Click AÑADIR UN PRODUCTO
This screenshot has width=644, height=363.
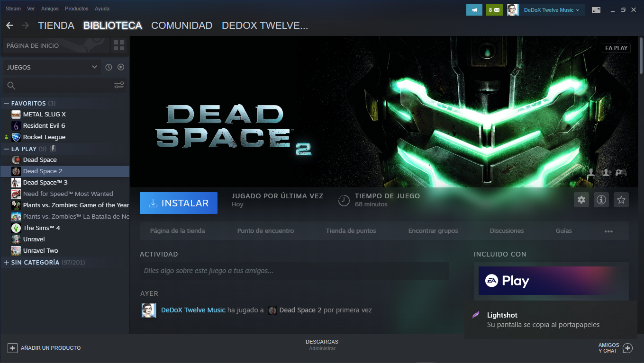tap(44, 348)
